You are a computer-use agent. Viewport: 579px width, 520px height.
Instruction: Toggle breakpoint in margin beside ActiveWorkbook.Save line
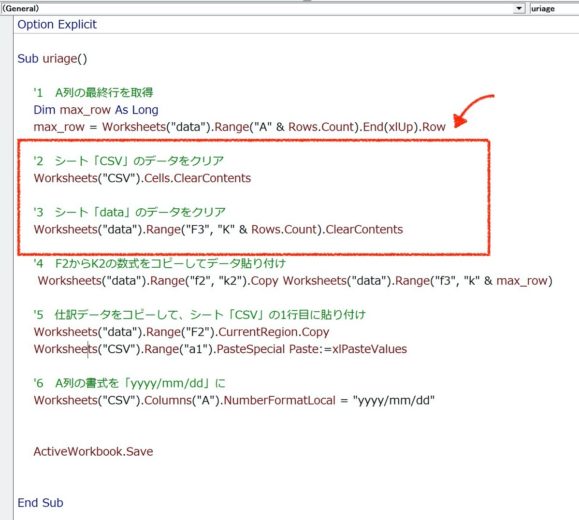[7, 451]
